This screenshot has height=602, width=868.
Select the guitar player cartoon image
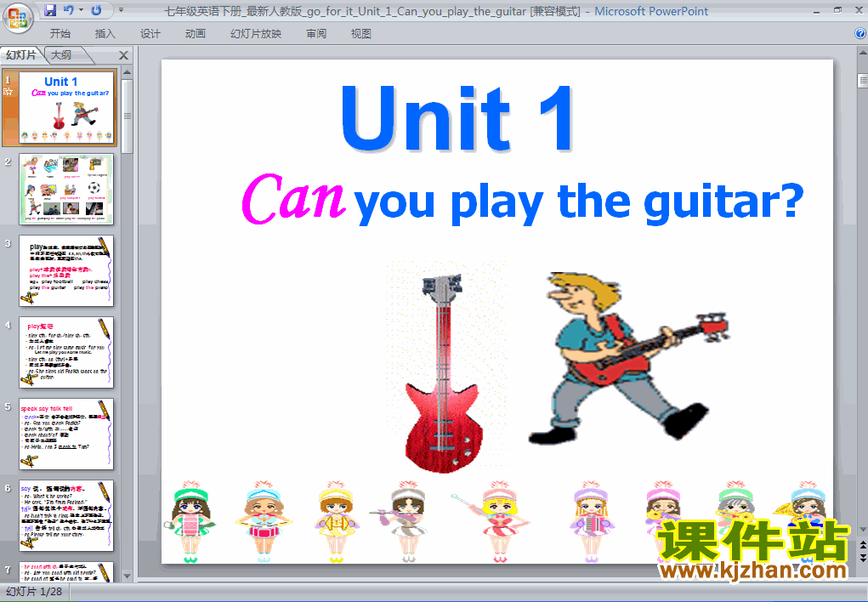(628, 358)
